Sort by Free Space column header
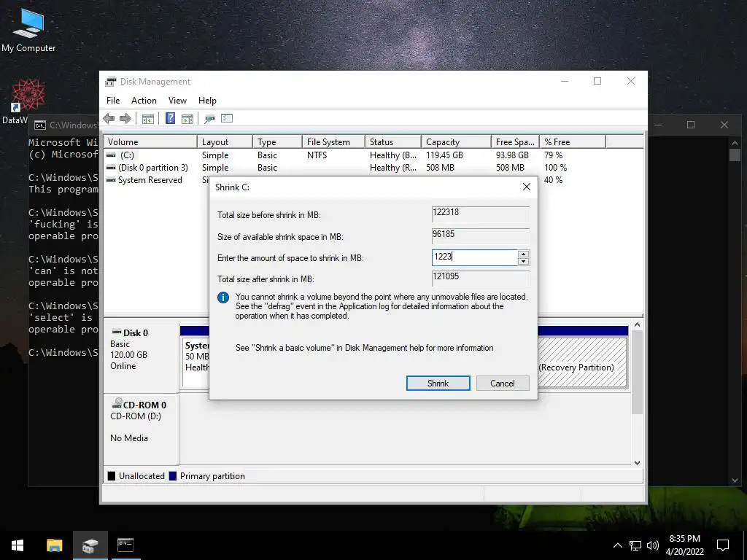 pos(515,142)
